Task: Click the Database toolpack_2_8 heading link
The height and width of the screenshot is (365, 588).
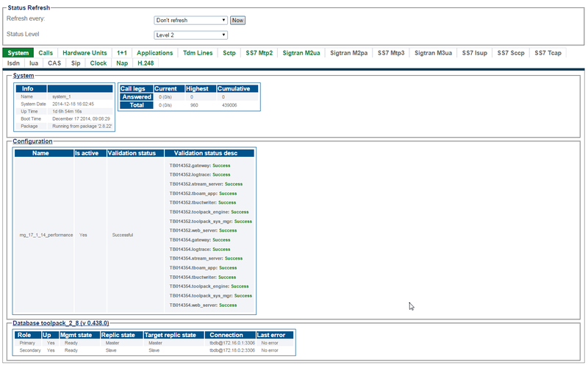Action: [61, 323]
